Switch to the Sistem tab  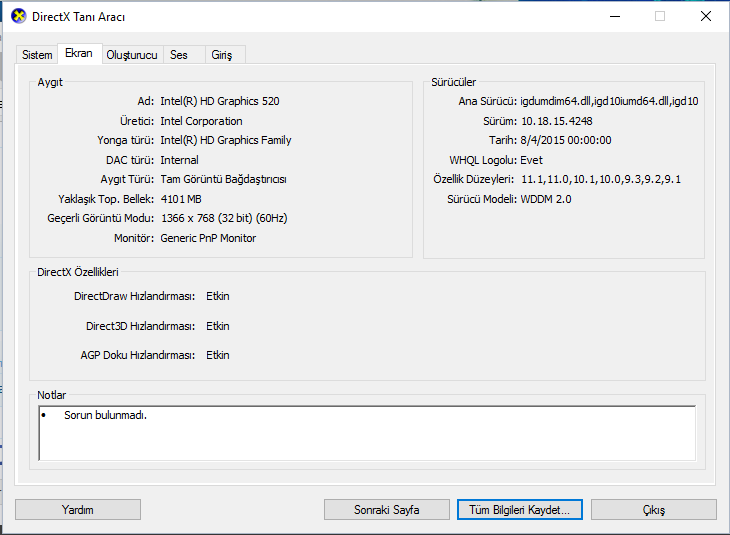tap(37, 55)
